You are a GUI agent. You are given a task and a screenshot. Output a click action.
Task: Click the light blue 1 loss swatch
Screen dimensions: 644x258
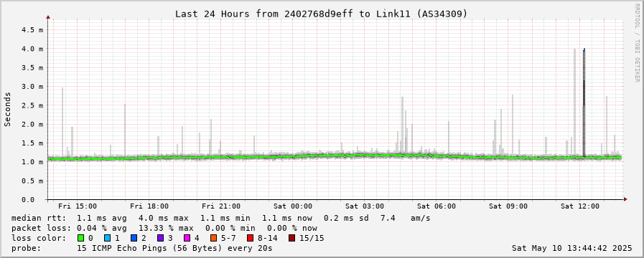[x=107, y=238]
